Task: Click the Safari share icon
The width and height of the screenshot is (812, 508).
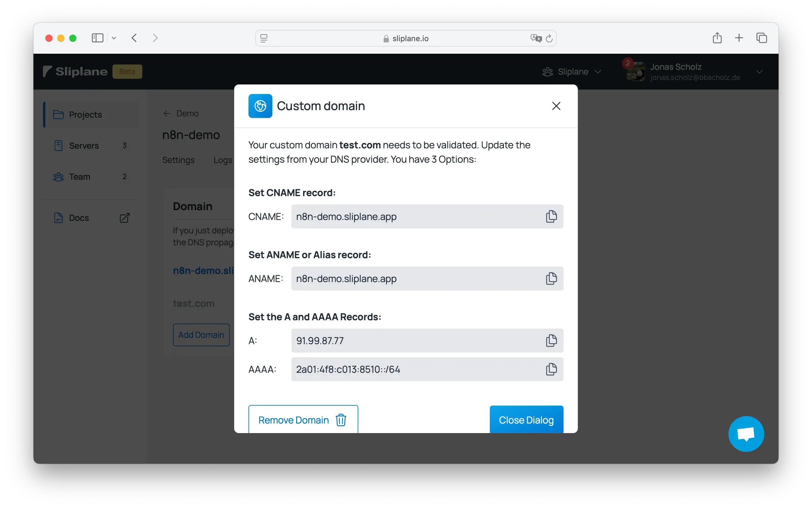Action: click(717, 38)
